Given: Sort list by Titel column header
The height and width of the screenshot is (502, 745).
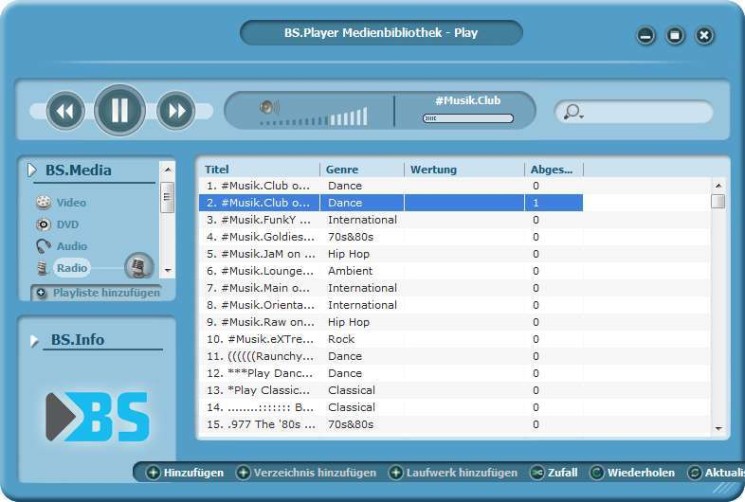Looking at the screenshot, I should 217,169.
